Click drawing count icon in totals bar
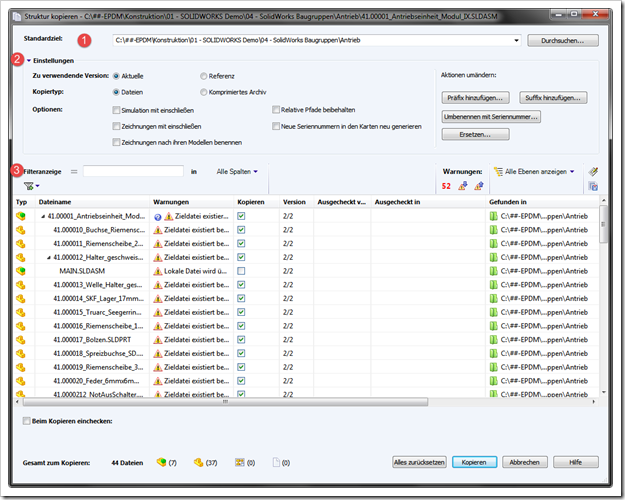Screen dimensions: 625x500 tap(240, 462)
